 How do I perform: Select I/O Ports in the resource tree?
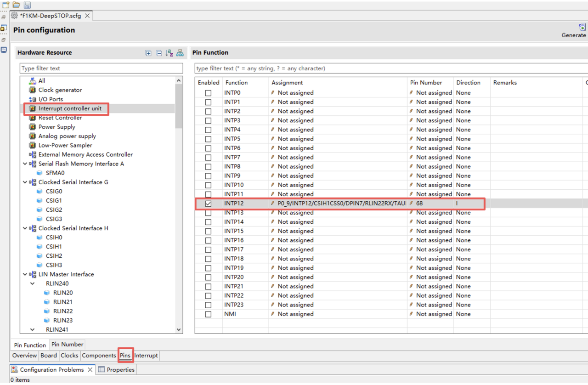(x=51, y=99)
